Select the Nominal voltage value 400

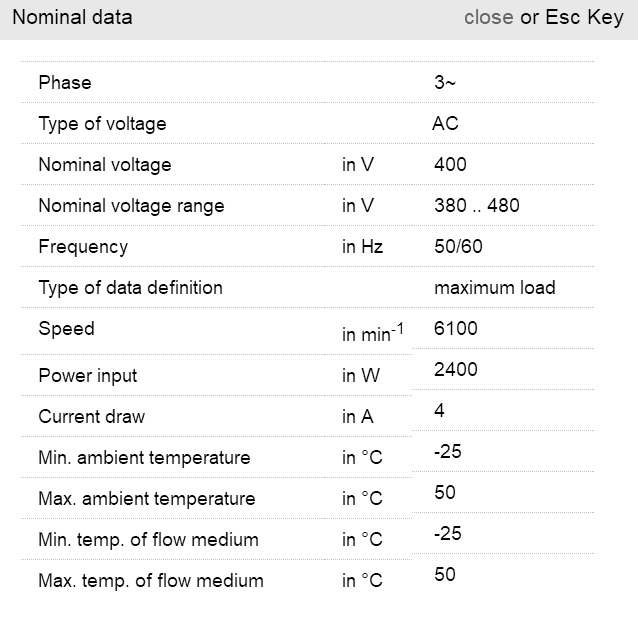point(450,165)
